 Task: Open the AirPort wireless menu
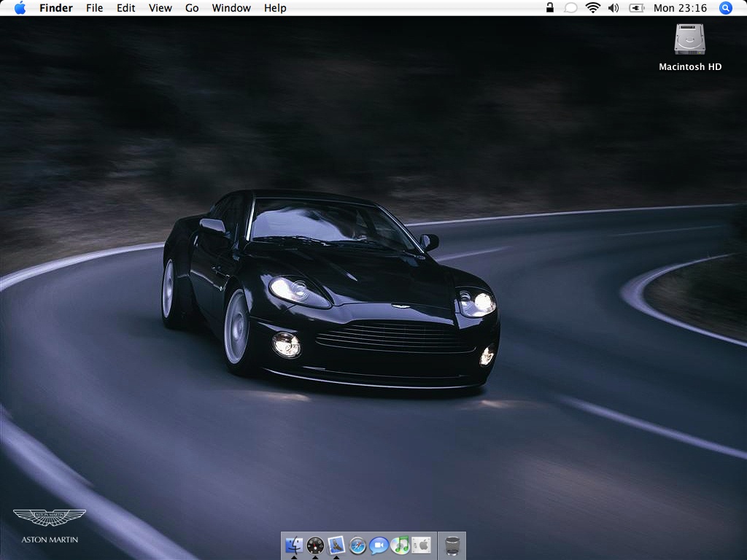click(592, 8)
